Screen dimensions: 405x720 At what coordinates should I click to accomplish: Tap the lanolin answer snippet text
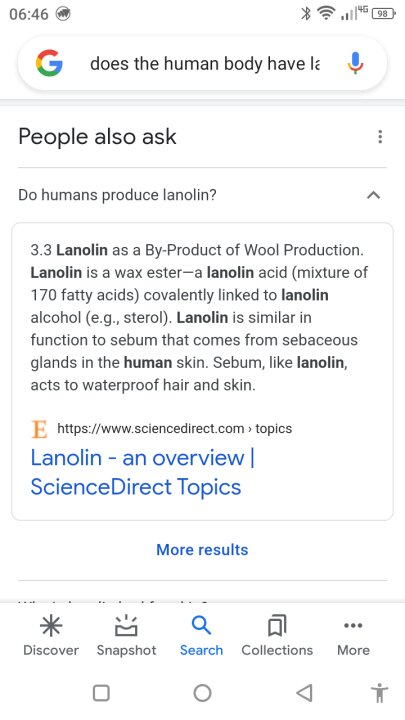pyautogui.click(x=198, y=317)
